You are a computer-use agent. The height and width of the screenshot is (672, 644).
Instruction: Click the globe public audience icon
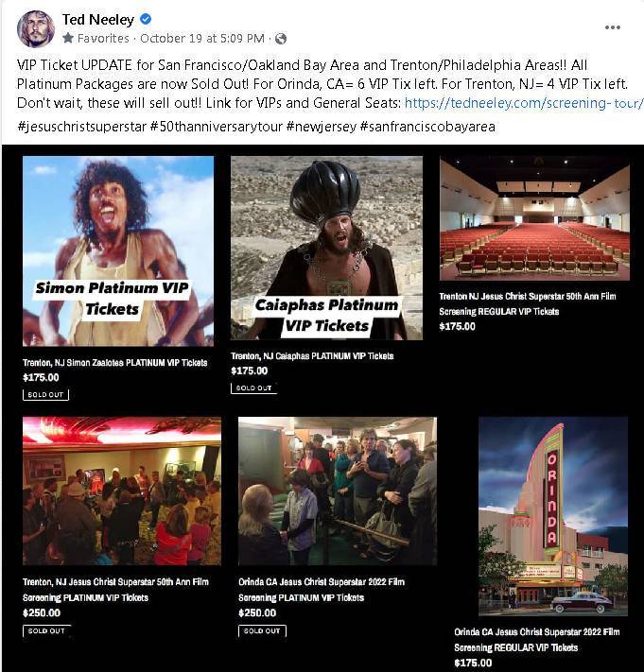click(x=281, y=39)
